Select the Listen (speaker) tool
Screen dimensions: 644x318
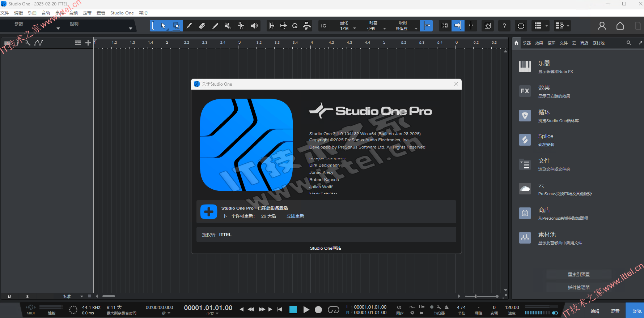point(254,26)
